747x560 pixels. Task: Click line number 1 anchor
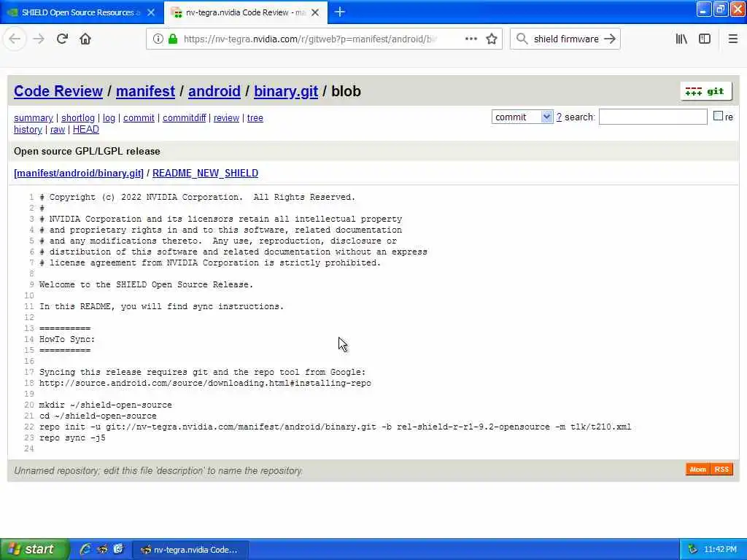pos(31,197)
